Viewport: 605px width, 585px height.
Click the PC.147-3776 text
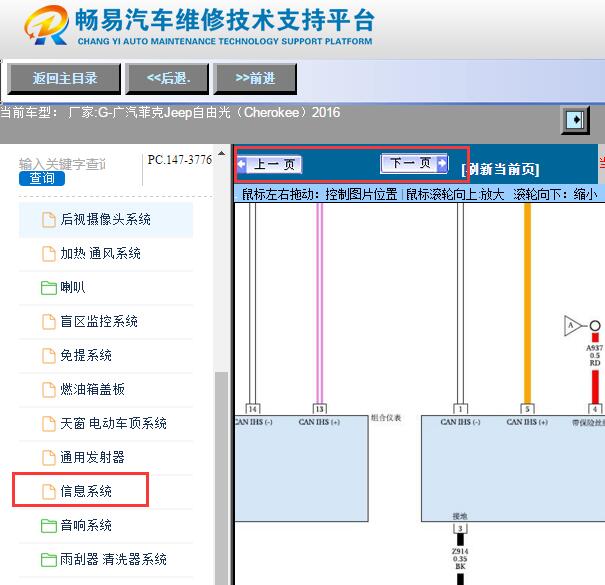click(x=180, y=159)
